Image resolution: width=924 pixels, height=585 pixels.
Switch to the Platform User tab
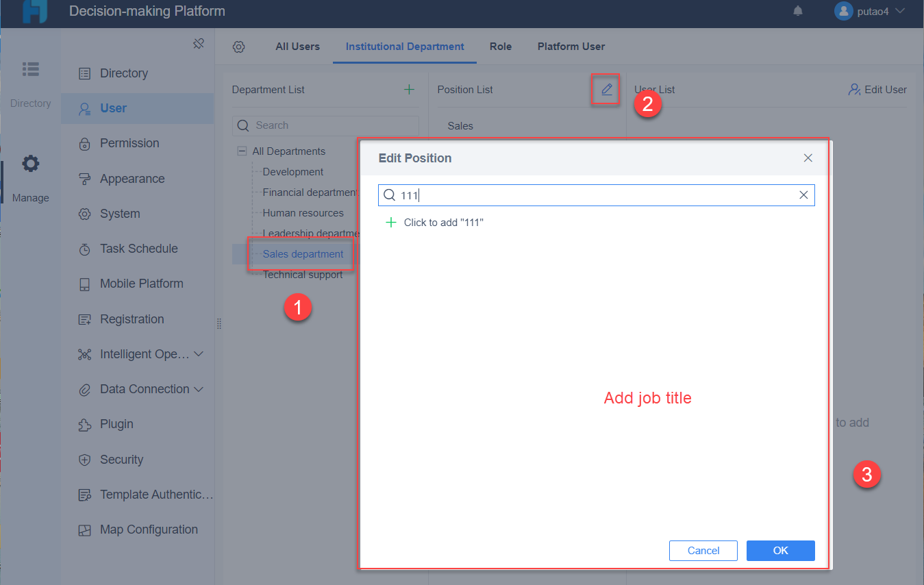point(571,46)
